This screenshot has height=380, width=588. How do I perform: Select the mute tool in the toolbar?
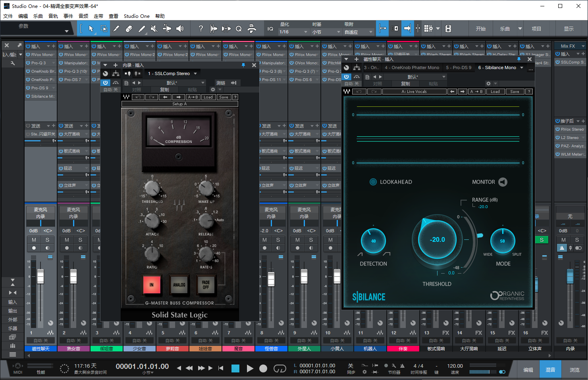click(x=153, y=29)
